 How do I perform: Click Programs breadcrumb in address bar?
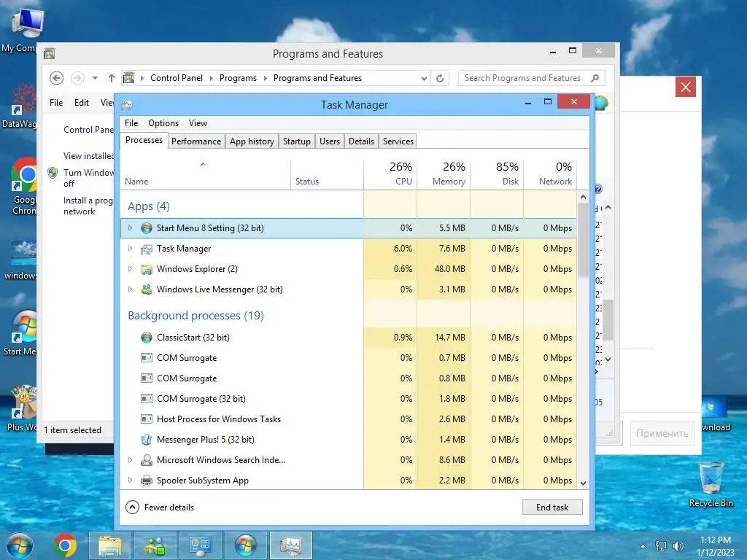pyautogui.click(x=238, y=78)
